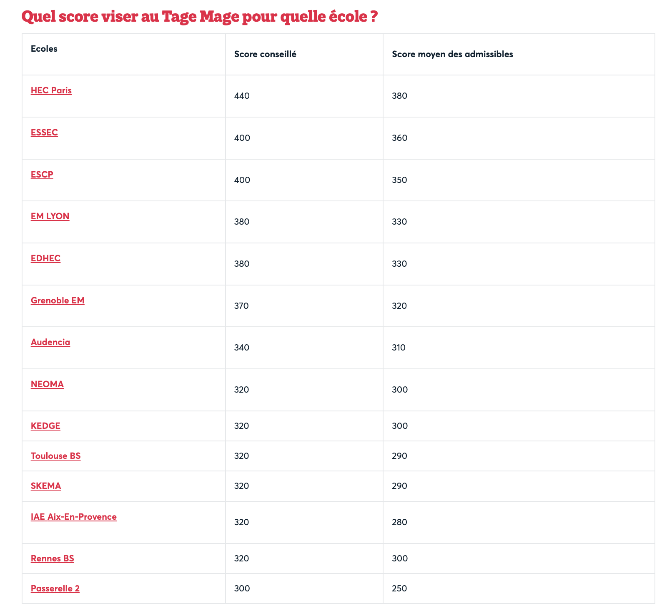Click the Passerelle 2 link
The height and width of the screenshot is (616, 672).
(x=55, y=588)
